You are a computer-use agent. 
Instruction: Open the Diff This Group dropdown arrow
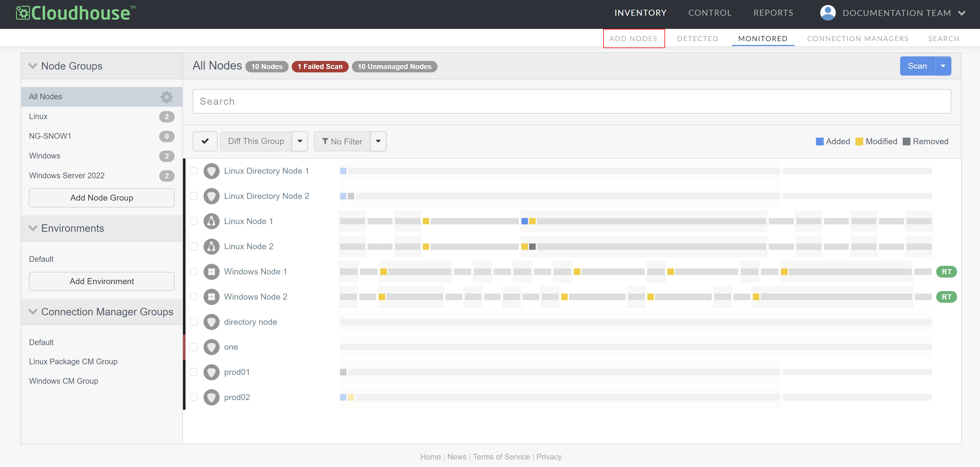pyautogui.click(x=300, y=141)
